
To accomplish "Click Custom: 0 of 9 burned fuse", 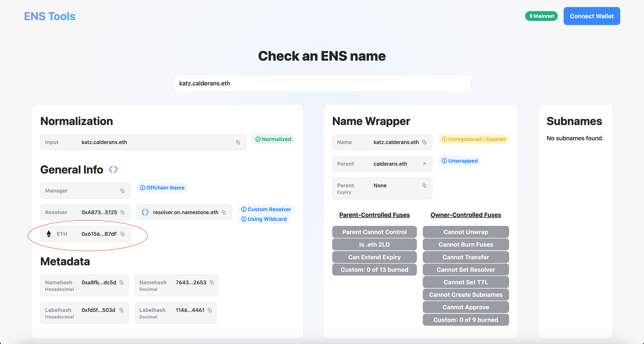I will [x=466, y=320].
